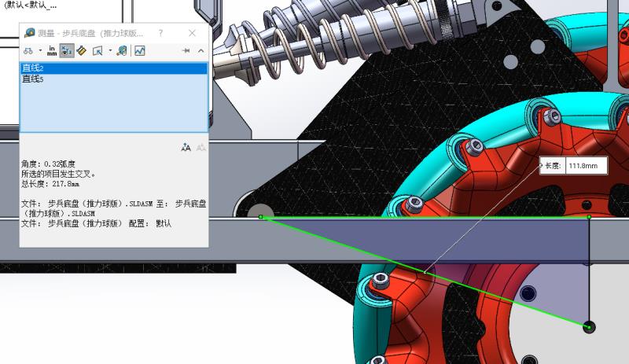Open the in/mm units and precision settings

coord(52,51)
